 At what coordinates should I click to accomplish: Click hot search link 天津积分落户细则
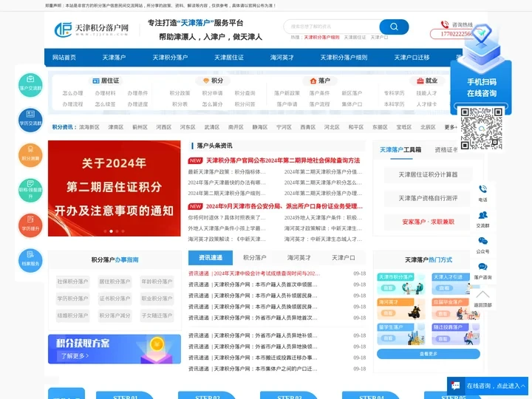point(321,38)
